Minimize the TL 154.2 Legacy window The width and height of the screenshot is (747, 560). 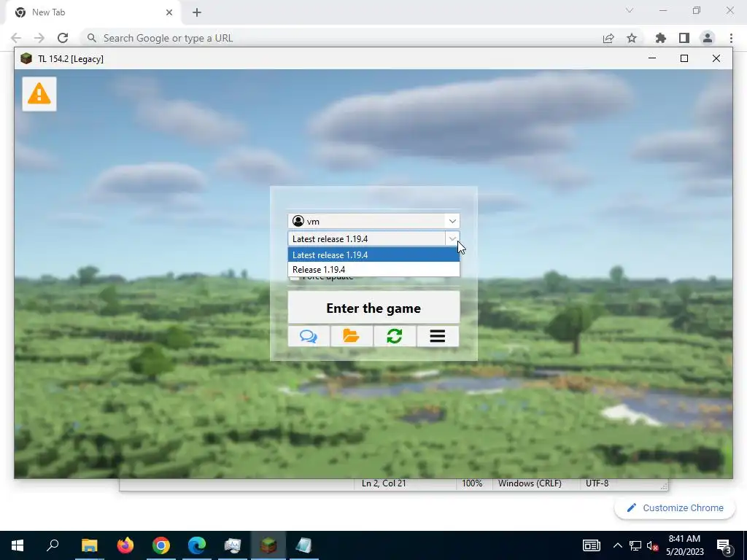pos(652,58)
